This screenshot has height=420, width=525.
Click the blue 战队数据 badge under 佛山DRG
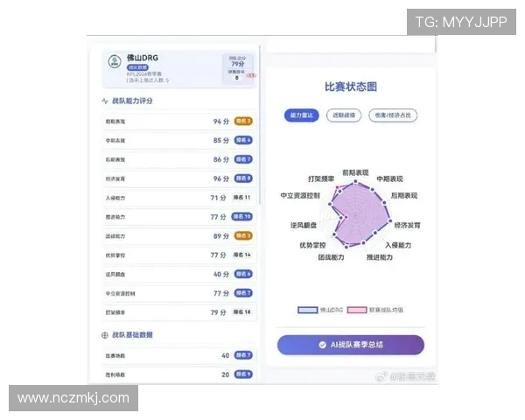point(137,67)
